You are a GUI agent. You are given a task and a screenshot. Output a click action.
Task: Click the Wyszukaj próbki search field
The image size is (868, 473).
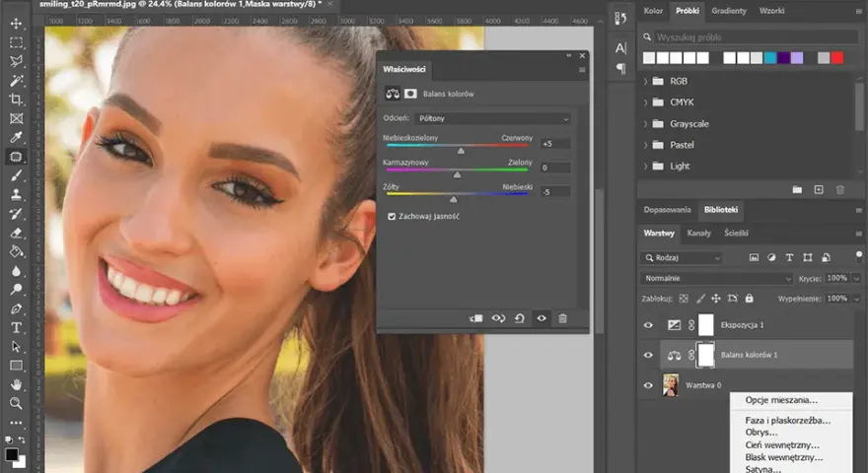click(757, 37)
